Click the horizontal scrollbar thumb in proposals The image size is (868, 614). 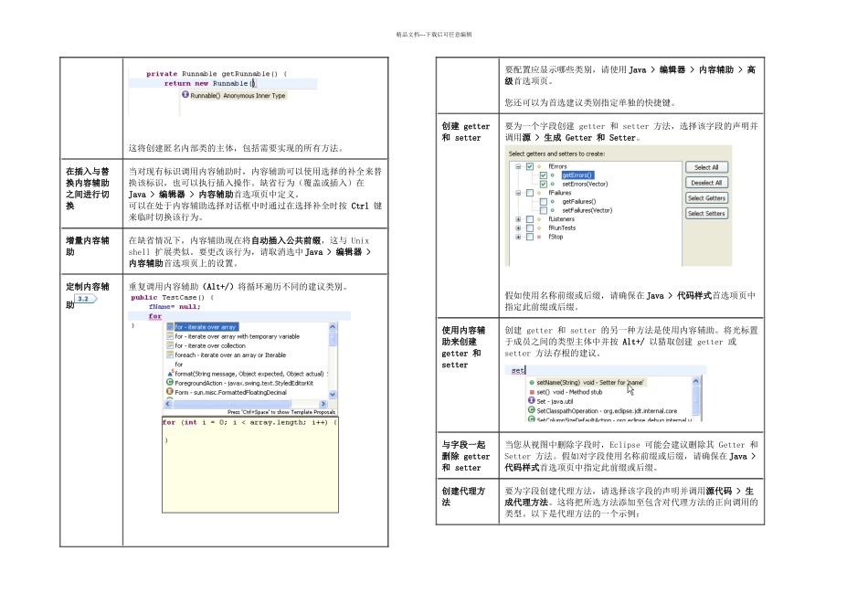232,404
